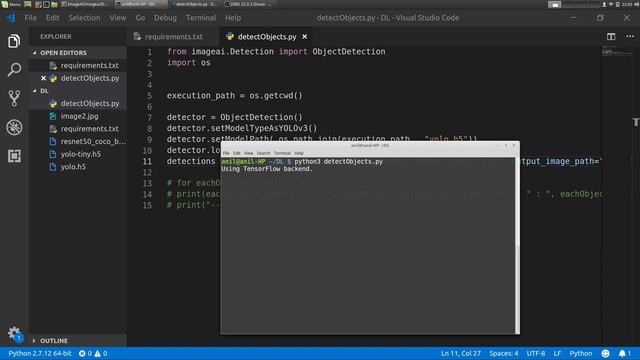Click the Python language mode selector

[x=580, y=353]
